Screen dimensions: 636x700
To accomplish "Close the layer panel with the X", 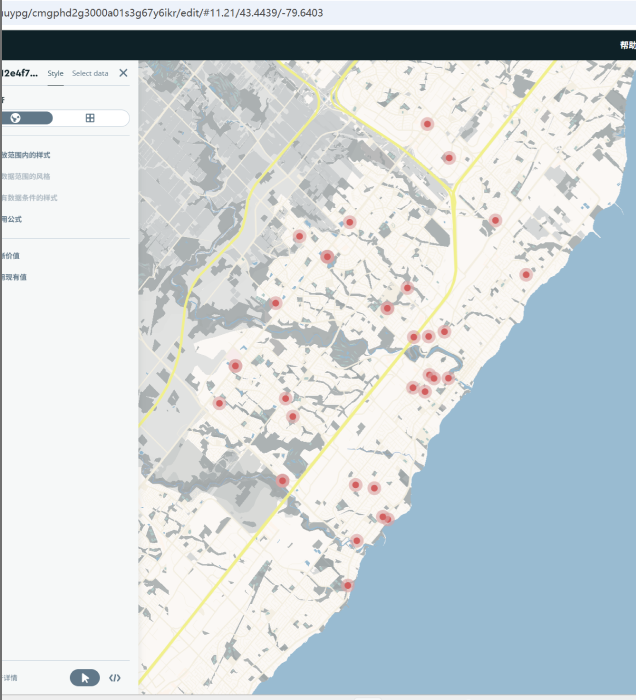I will coord(123,73).
